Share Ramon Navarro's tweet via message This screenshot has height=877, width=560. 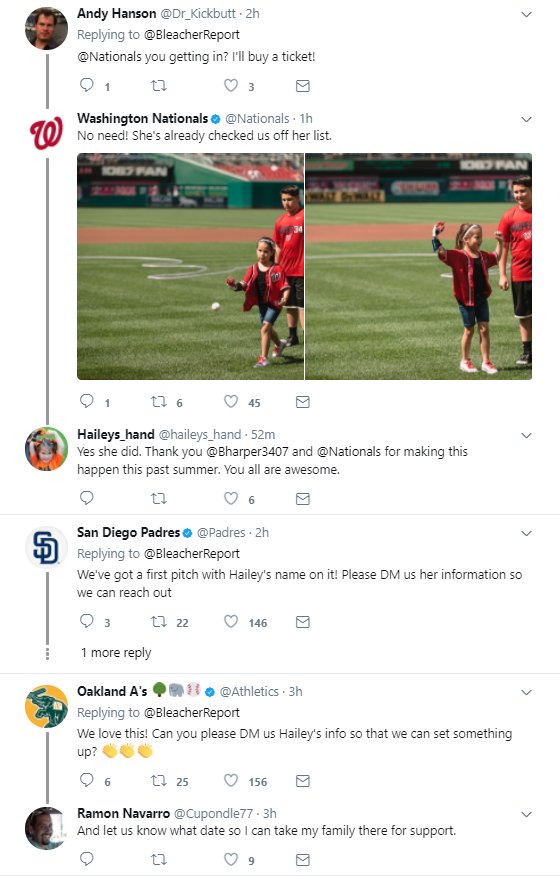[x=303, y=859]
